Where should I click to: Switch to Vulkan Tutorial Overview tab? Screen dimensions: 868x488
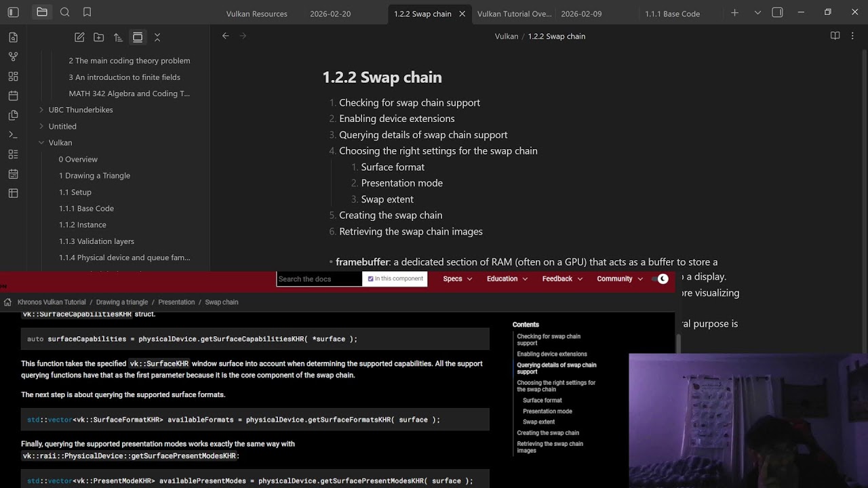pyautogui.click(x=514, y=14)
